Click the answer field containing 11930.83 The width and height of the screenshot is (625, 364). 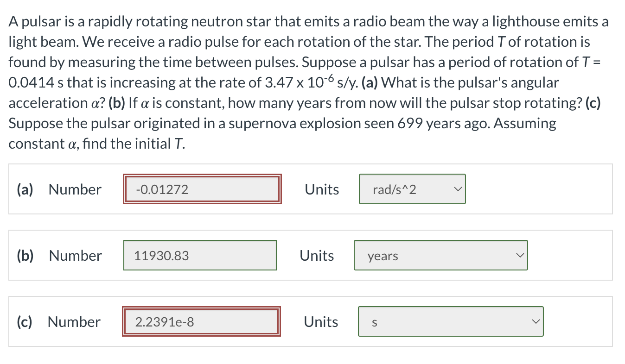point(200,255)
